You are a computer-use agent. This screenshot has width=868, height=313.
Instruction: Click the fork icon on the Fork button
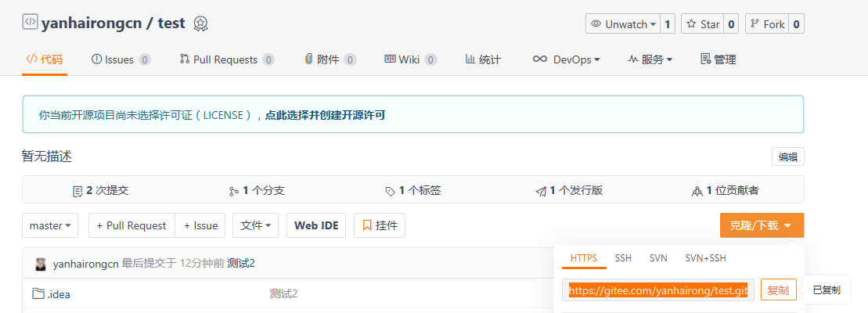click(755, 23)
